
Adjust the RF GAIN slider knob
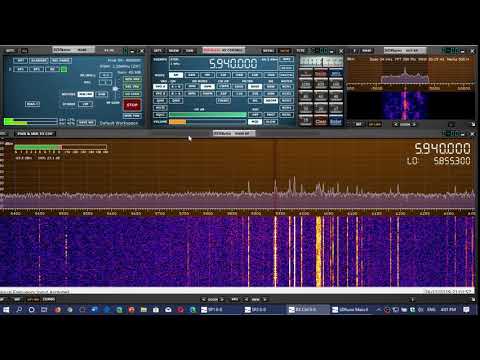[115, 89]
